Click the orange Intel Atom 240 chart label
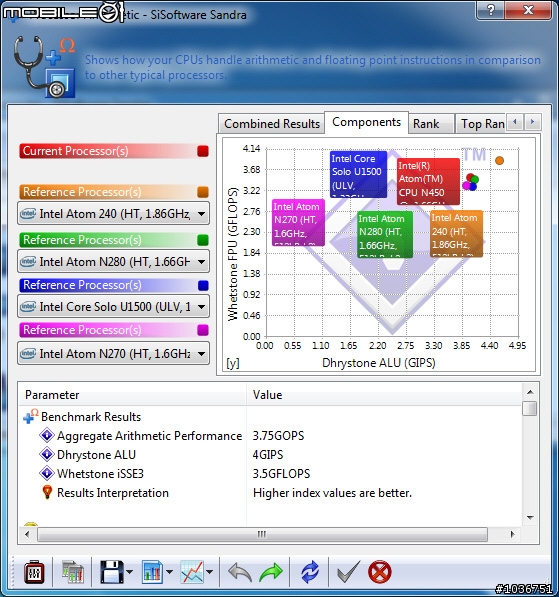The height and width of the screenshot is (597, 559). (456, 234)
